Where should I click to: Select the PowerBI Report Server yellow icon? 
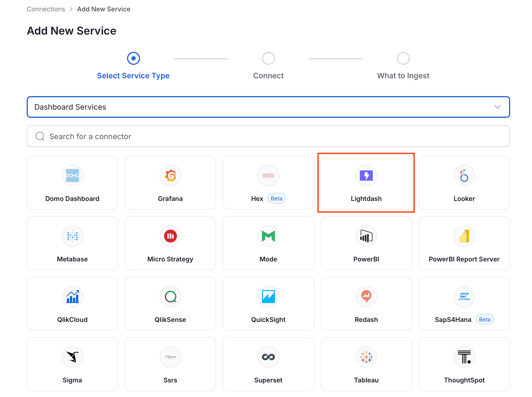click(x=464, y=236)
